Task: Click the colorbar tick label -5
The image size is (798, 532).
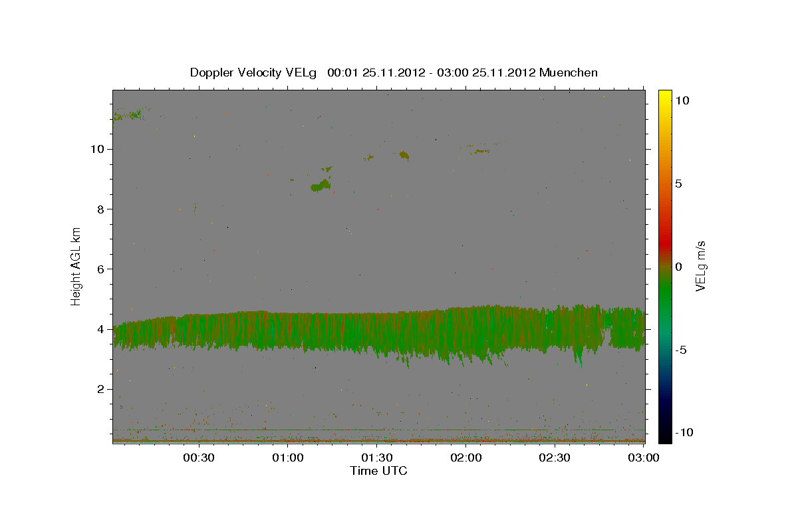Action: coord(680,350)
